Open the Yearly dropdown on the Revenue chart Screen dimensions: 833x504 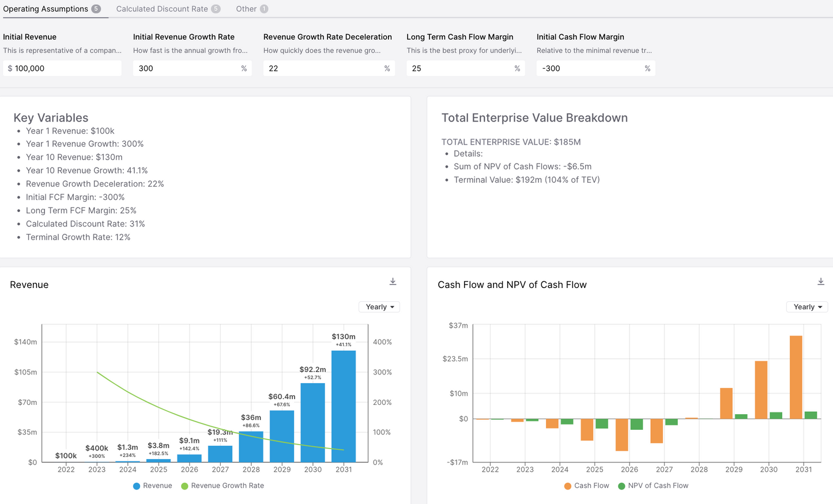coord(379,306)
